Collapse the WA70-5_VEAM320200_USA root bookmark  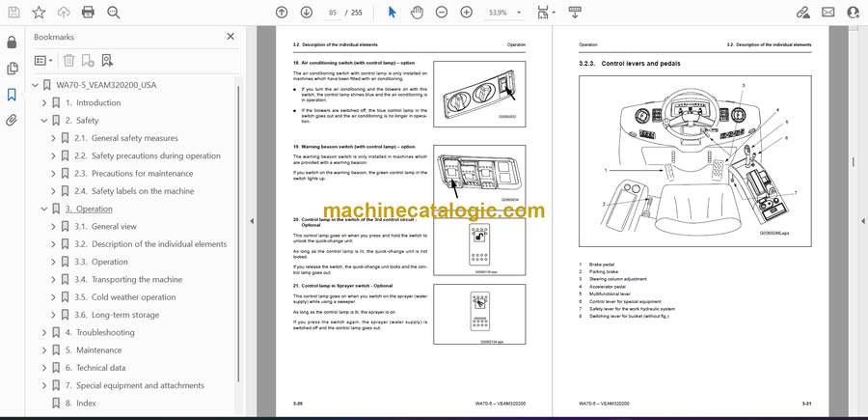tap(36, 85)
